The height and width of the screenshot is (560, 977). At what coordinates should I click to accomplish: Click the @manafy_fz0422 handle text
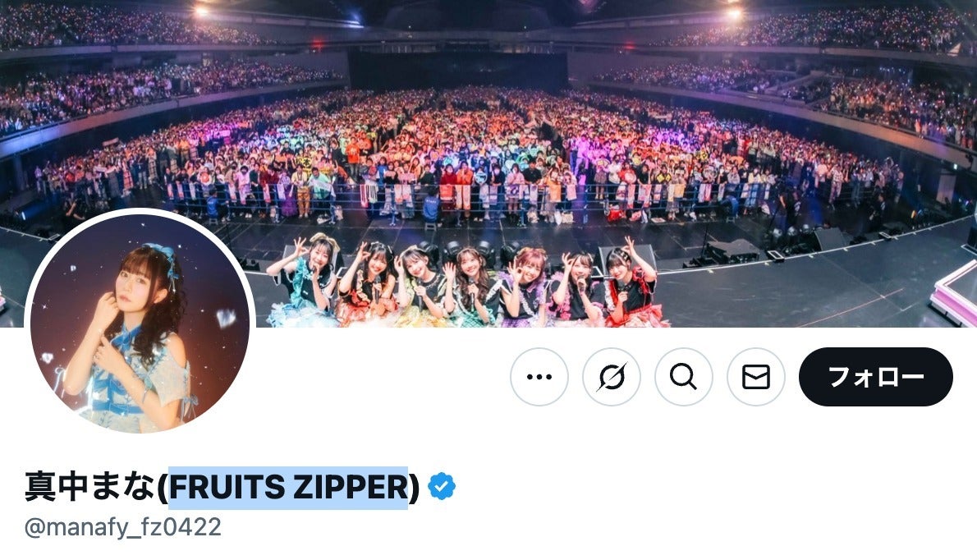coord(123,527)
